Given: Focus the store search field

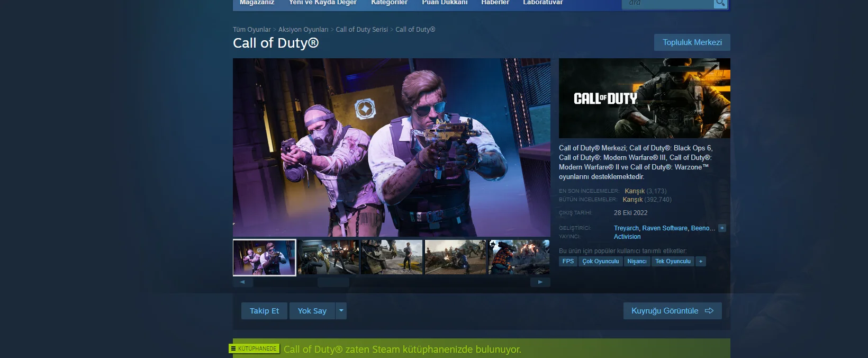Looking at the screenshot, I should pyautogui.click(x=668, y=3).
